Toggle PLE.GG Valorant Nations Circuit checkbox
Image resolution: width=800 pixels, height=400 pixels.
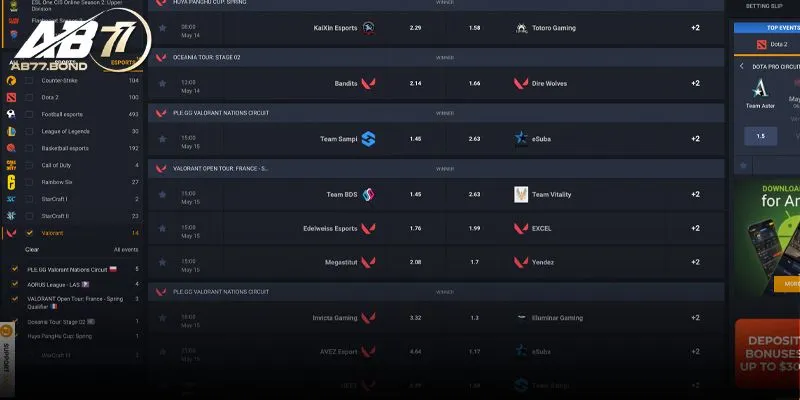[14, 269]
